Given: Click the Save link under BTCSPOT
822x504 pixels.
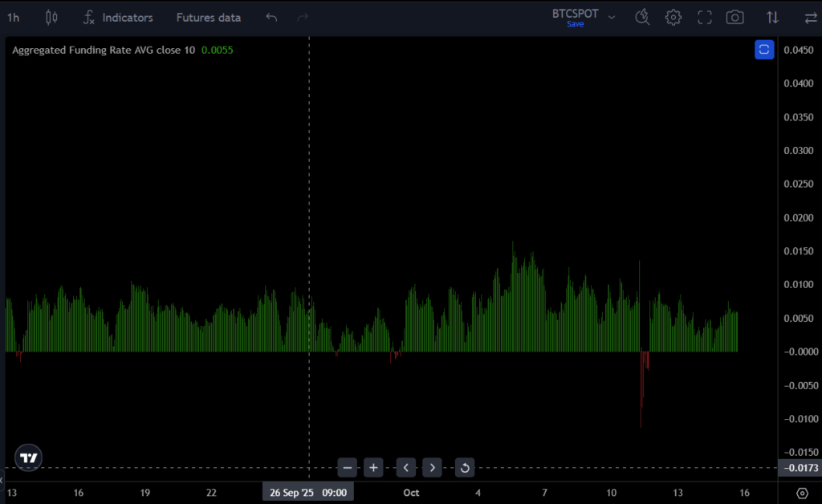Looking at the screenshot, I should pyautogui.click(x=575, y=24).
